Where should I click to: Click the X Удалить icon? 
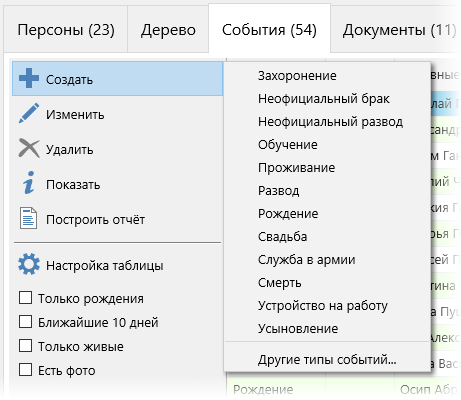pyautogui.click(x=29, y=148)
